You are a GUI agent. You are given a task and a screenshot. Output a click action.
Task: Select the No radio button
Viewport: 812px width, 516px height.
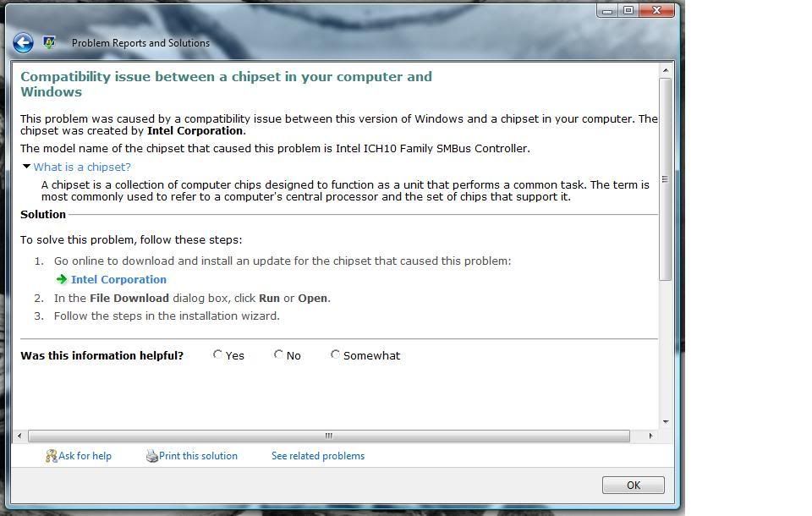click(277, 354)
